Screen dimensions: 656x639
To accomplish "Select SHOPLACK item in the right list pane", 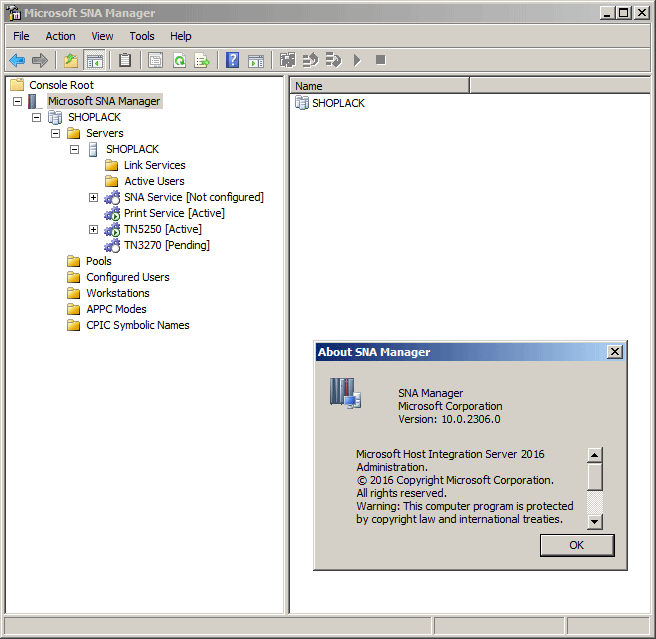I will (x=338, y=103).
